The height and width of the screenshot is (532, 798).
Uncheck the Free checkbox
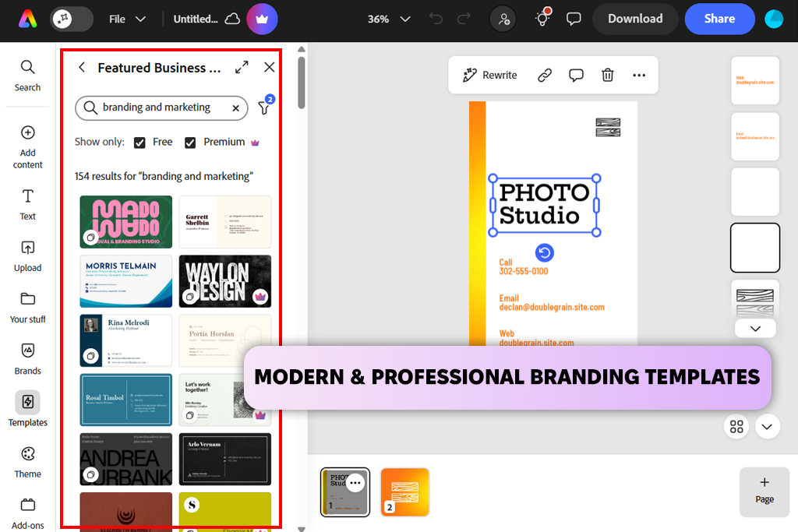point(139,143)
